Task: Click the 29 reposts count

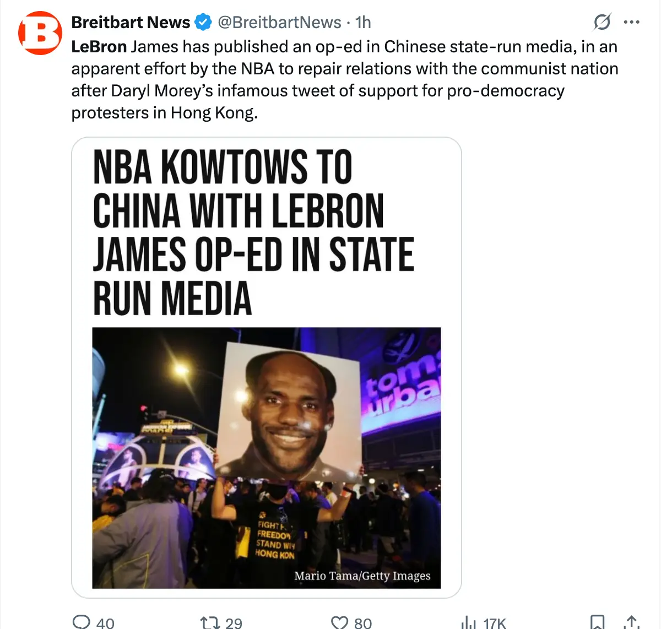Action: pyautogui.click(x=234, y=623)
